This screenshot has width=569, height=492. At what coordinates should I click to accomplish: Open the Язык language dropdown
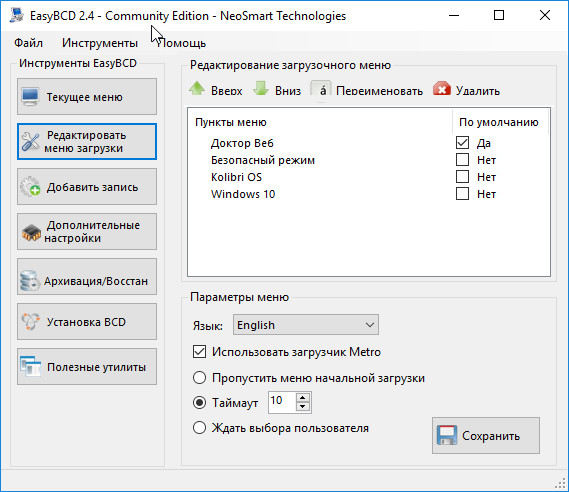(306, 325)
